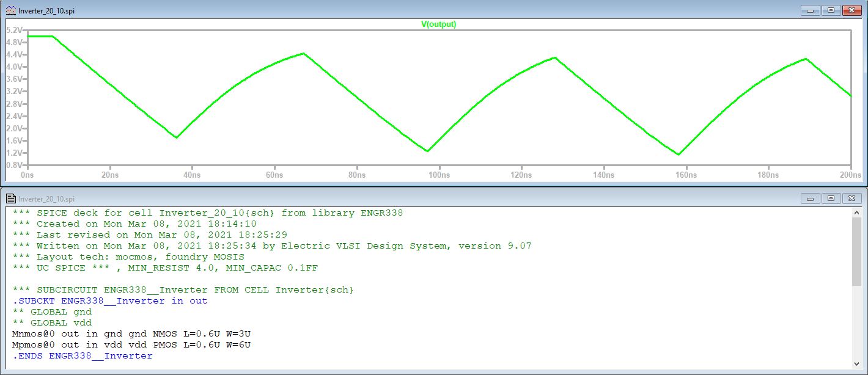Maximize the waveform plot window

pyautogui.click(x=831, y=10)
